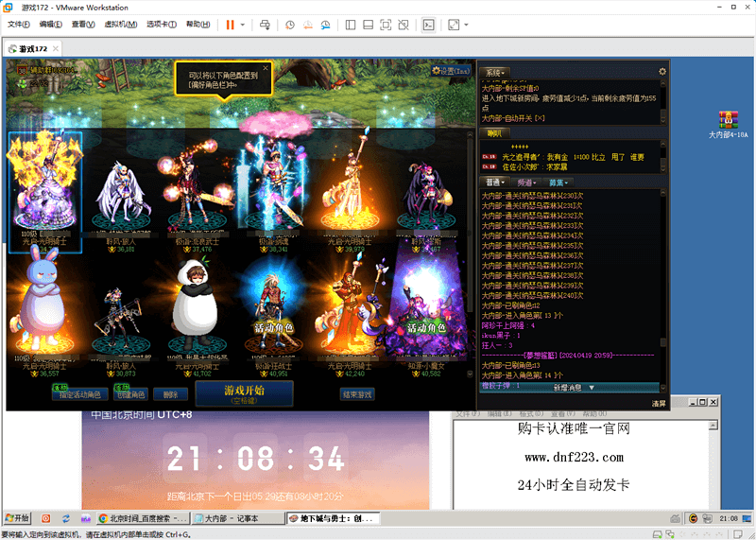Click the yellow C tray icon in guest taskbar
The height and width of the screenshot is (540, 756).
pos(694,519)
